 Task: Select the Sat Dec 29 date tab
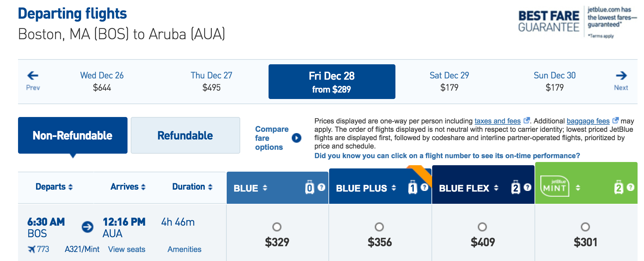449,81
